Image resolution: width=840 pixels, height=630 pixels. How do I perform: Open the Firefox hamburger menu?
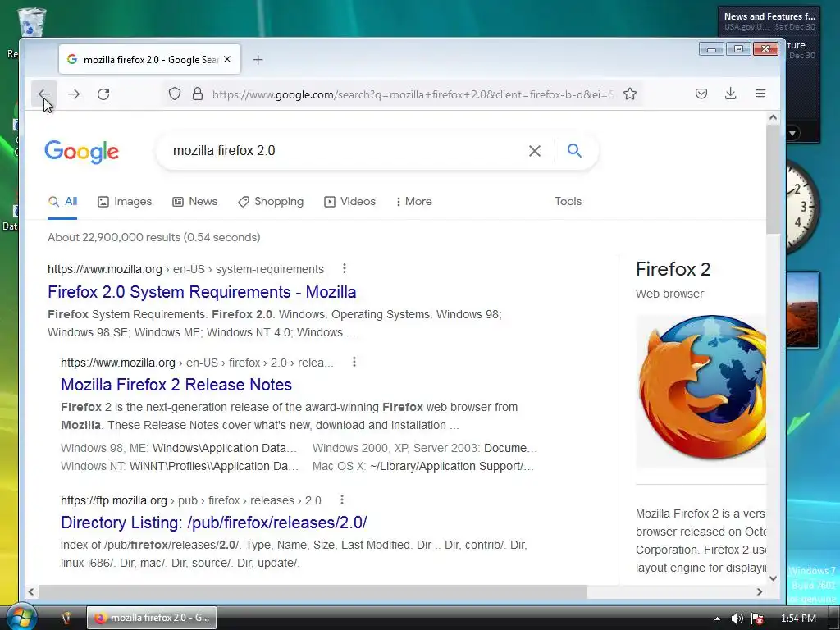[760, 94]
